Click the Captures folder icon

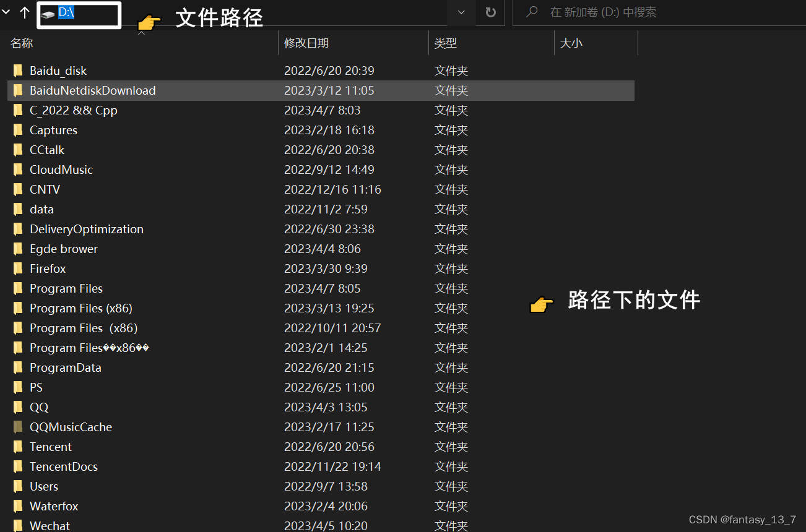tap(18, 130)
